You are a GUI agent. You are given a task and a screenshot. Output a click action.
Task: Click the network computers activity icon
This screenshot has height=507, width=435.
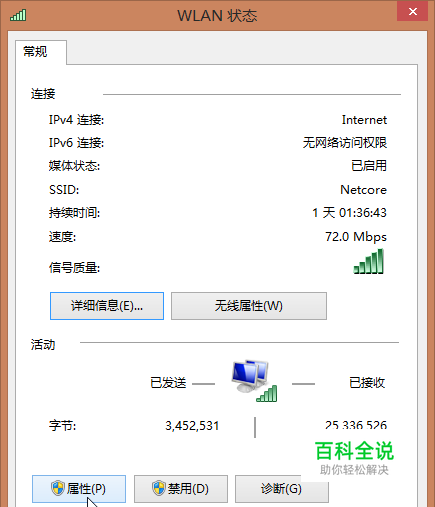coord(254,380)
